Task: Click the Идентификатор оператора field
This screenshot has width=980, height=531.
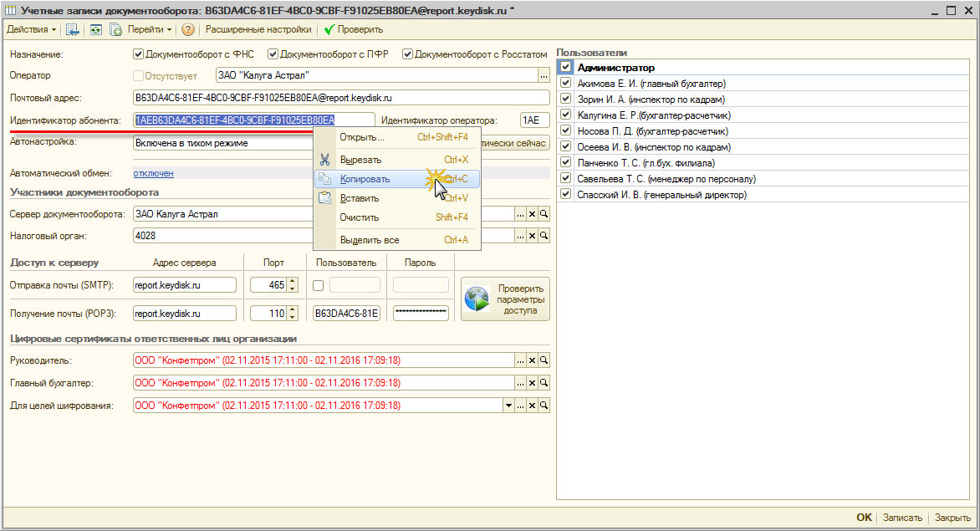Action: pos(534,120)
